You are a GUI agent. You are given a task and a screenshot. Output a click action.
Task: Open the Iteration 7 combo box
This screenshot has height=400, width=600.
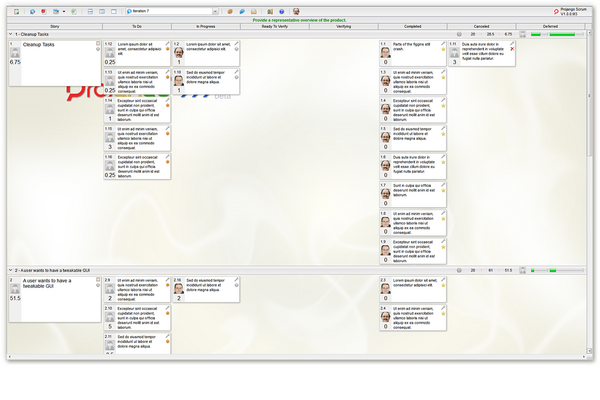tap(172, 11)
